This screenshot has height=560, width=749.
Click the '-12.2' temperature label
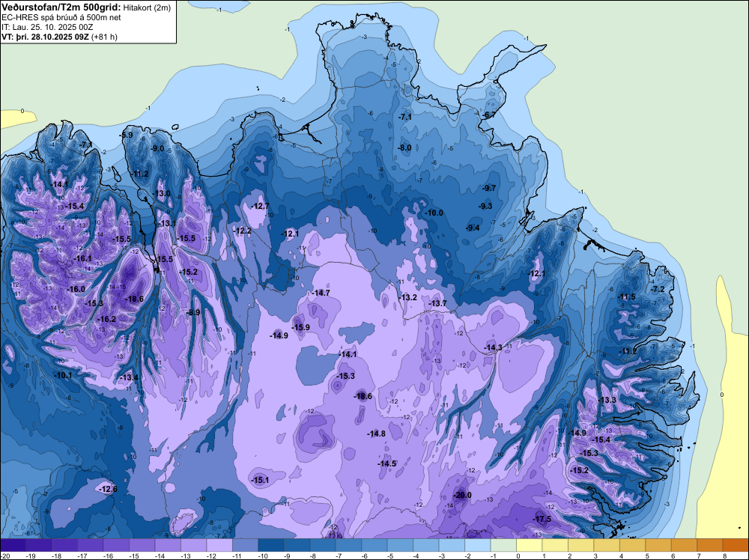pyautogui.click(x=243, y=231)
